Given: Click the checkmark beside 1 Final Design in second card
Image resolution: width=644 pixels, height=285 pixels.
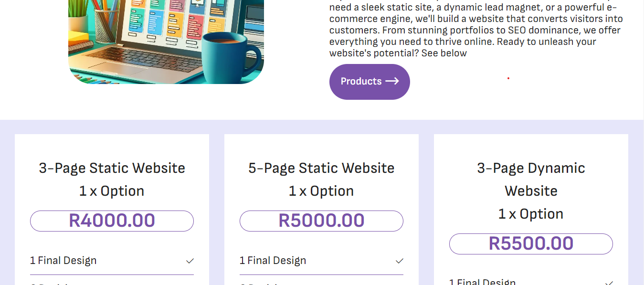Looking at the screenshot, I should 399,261.
